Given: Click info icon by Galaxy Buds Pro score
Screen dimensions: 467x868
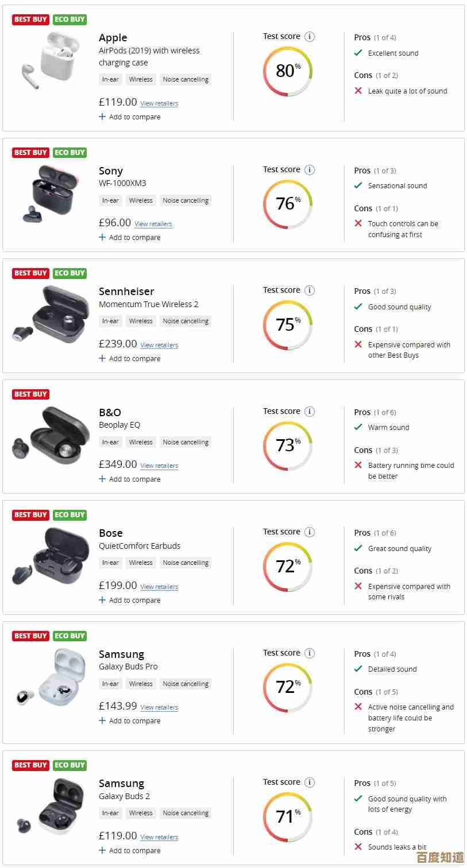Looking at the screenshot, I should (x=310, y=653).
